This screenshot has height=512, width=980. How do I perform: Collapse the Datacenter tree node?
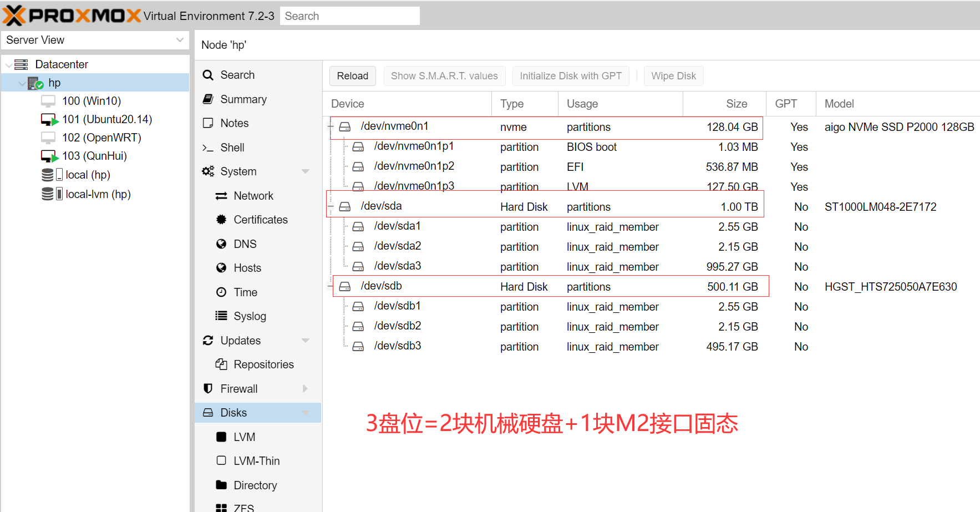pos(8,65)
